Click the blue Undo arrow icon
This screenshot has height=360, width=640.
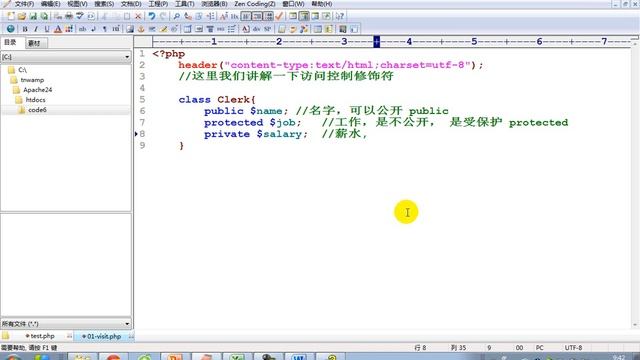coord(151,16)
